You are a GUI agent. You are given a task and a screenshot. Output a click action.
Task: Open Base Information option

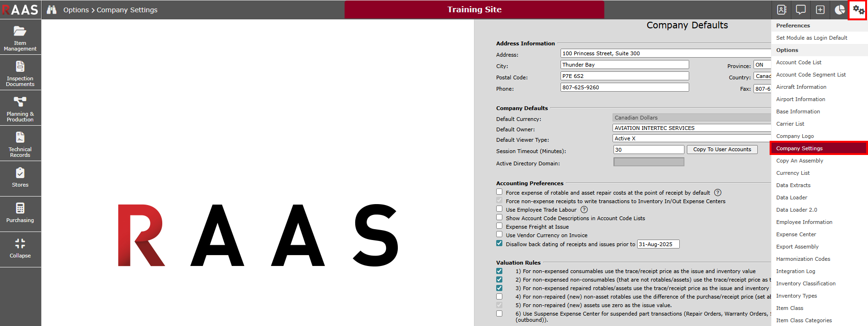pos(819,112)
